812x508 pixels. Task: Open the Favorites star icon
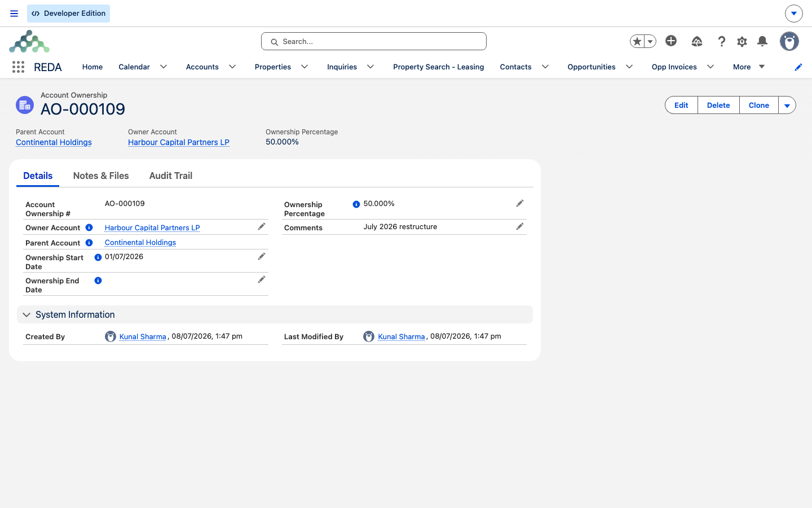(637, 41)
